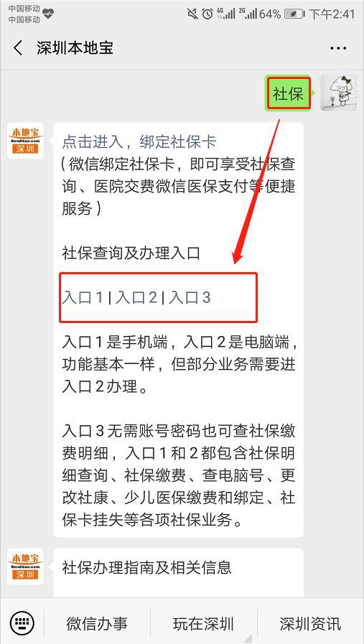Tap the sent 社保 message bubble
This screenshot has height=644, width=364.
tap(288, 93)
